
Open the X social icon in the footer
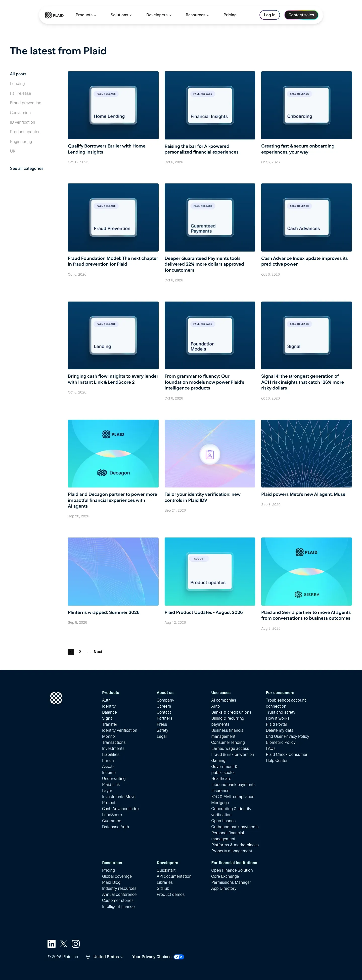pos(64,944)
